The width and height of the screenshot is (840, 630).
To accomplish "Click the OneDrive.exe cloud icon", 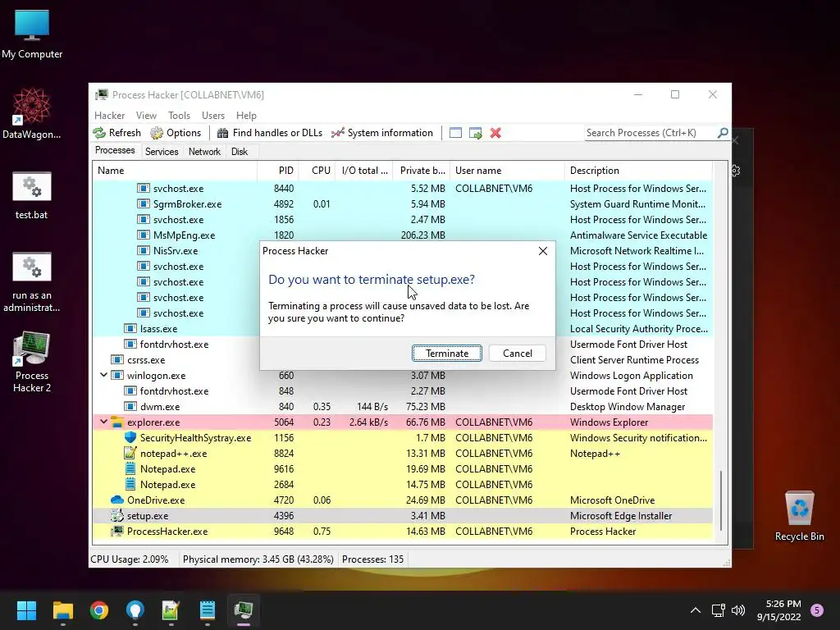I will 116,500.
